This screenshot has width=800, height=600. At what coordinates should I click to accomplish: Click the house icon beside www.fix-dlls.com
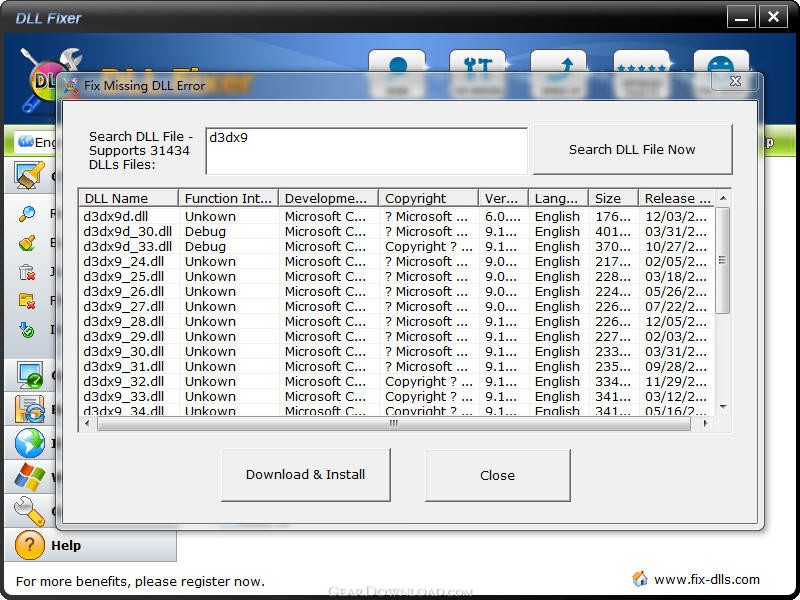639,579
